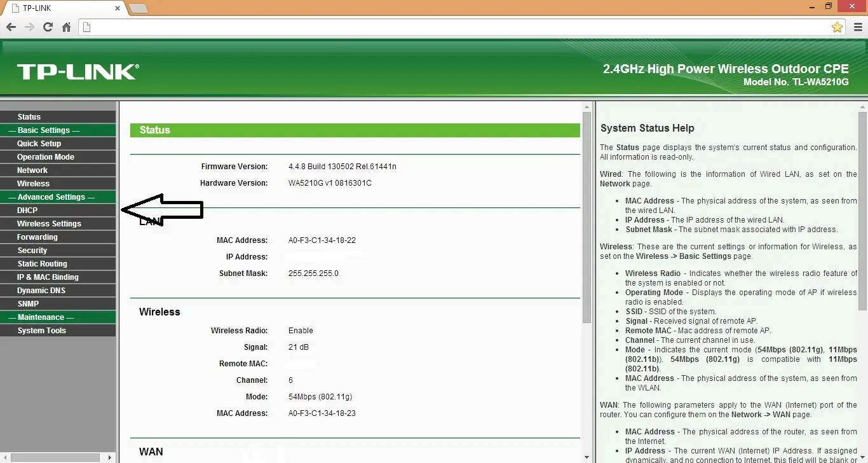Viewport: 868px width, 463px height.
Task: Click the Remote MAC label
Action: tap(243, 364)
